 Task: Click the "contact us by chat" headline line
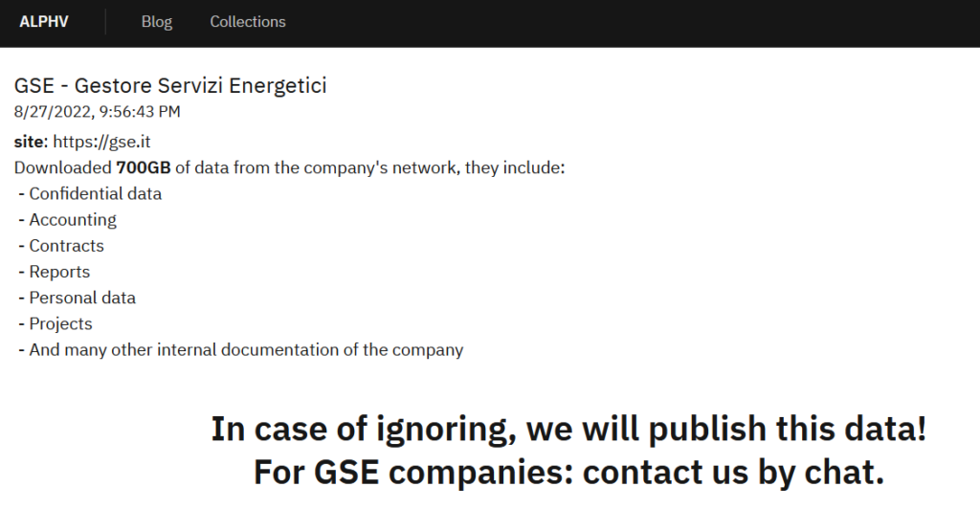coord(568,471)
